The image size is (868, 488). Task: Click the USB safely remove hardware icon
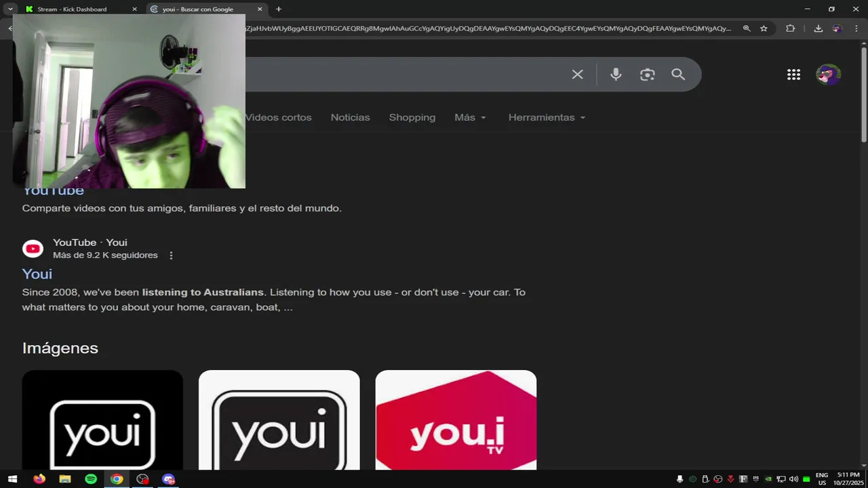click(x=705, y=479)
